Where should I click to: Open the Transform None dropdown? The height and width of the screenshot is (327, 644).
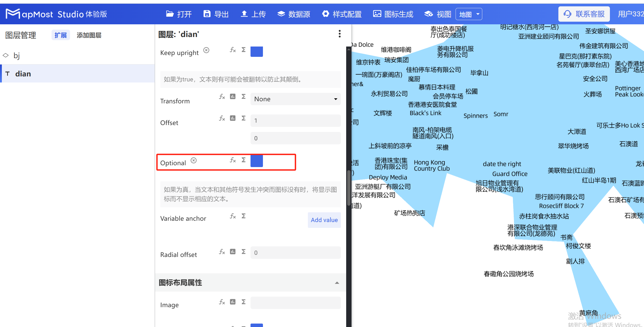click(295, 99)
